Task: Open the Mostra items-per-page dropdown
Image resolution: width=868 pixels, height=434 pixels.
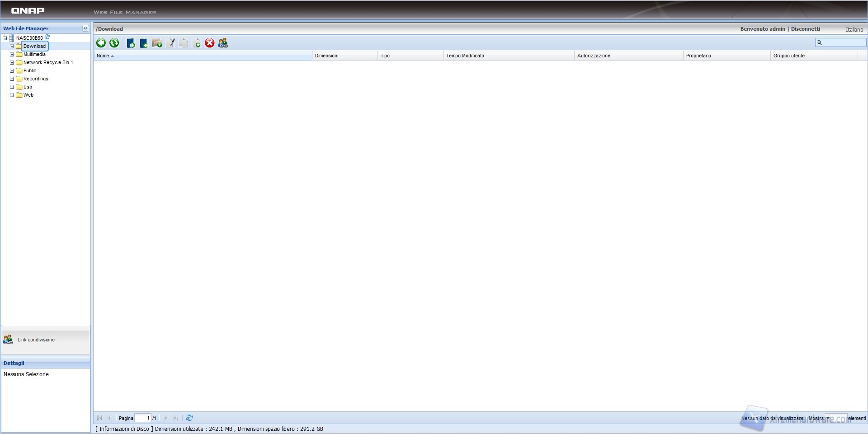Action: tap(828, 418)
